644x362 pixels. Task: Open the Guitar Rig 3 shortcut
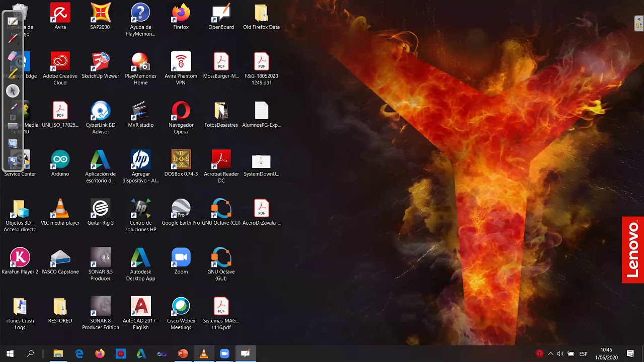click(x=100, y=212)
